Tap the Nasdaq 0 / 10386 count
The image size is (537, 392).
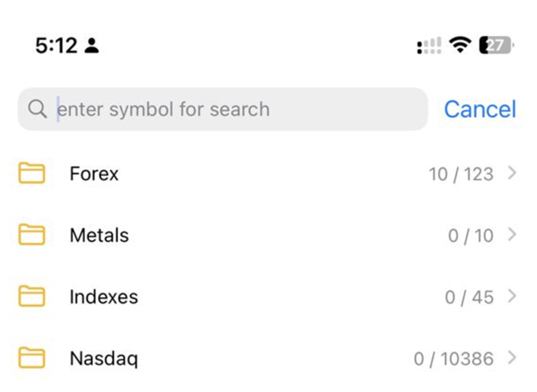453,359
